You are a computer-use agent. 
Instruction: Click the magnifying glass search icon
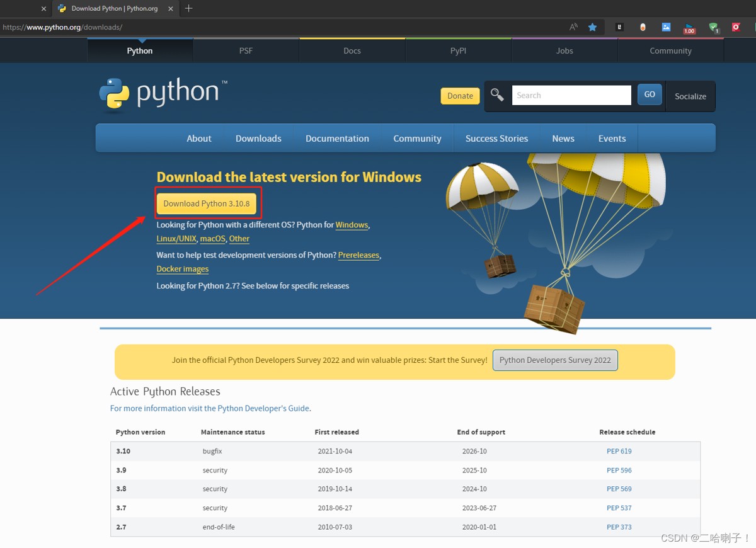[x=497, y=95]
